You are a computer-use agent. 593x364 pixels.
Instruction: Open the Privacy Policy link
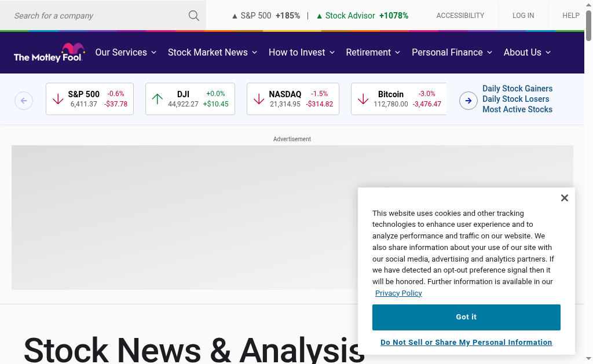[398, 293]
